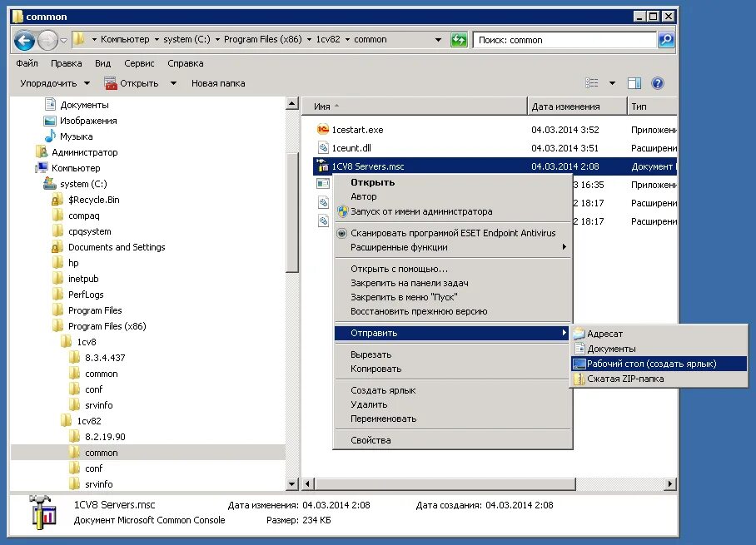Expand the arrow after Program Files (x86) breadcrumb
756x545 pixels.
309,39
